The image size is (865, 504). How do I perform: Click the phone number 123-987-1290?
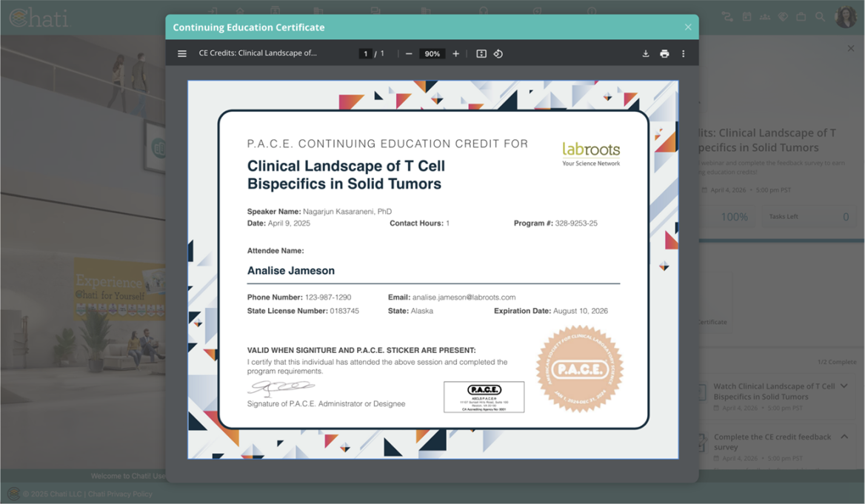(327, 298)
